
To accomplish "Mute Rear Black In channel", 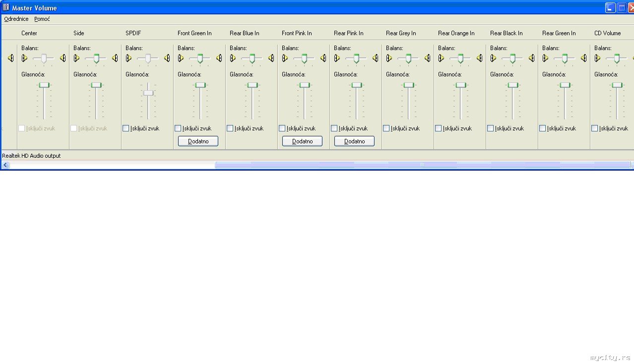I will [491, 128].
